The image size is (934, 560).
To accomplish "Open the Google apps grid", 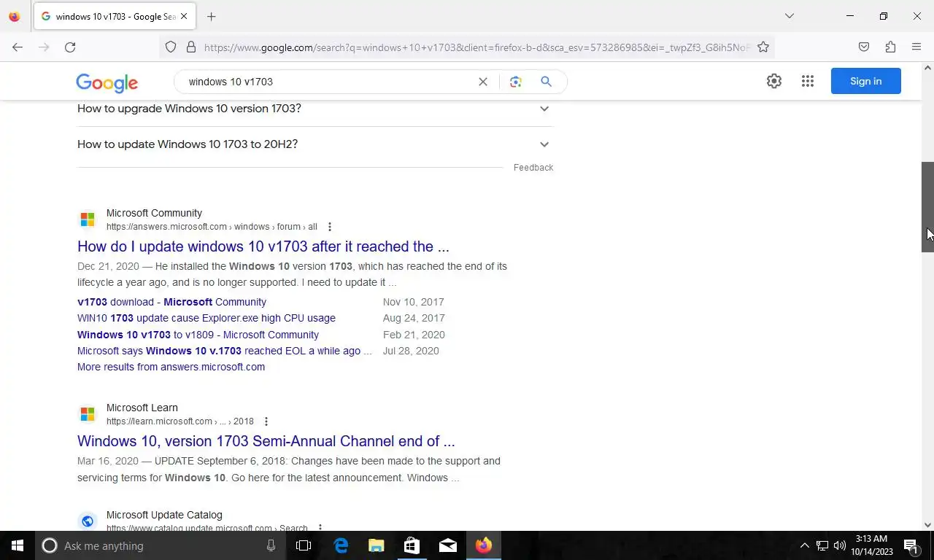I will pos(808,81).
